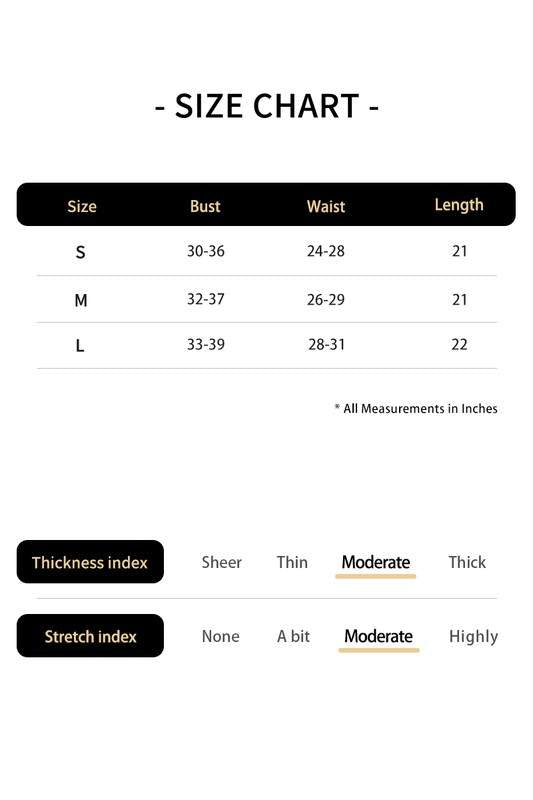
Task: Click size S row label
Action: 81,252
